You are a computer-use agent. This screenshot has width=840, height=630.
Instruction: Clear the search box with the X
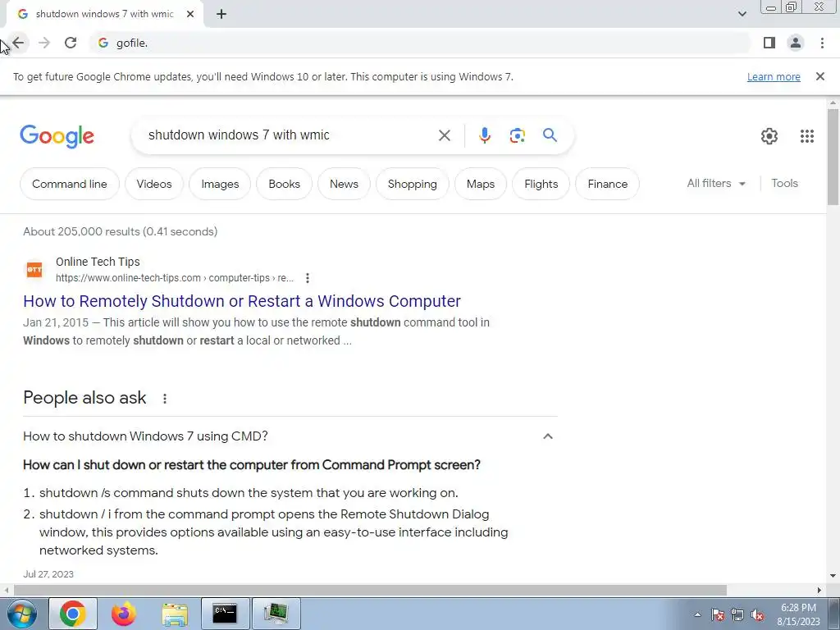(444, 135)
